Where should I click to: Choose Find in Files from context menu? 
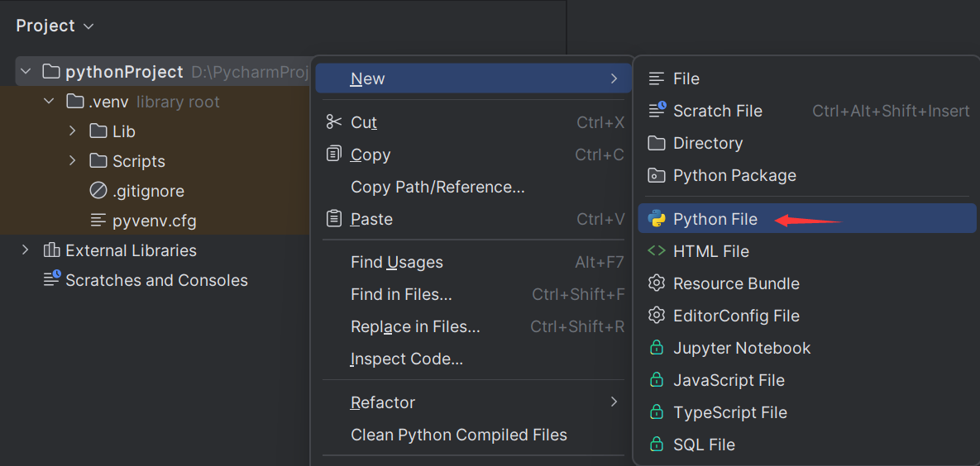tap(401, 294)
